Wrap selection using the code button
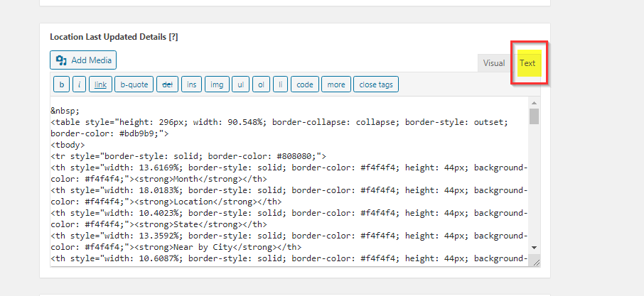This screenshot has height=296, width=644. pos(305,85)
